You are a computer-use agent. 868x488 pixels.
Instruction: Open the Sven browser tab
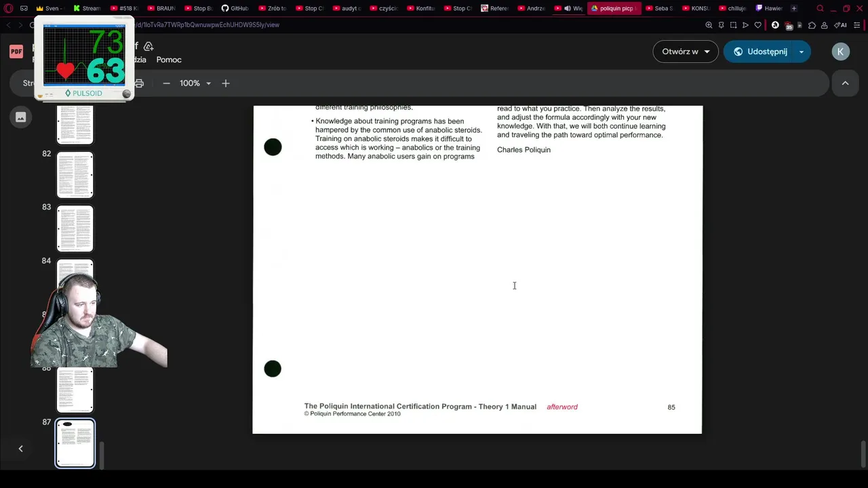click(x=49, y=8)
